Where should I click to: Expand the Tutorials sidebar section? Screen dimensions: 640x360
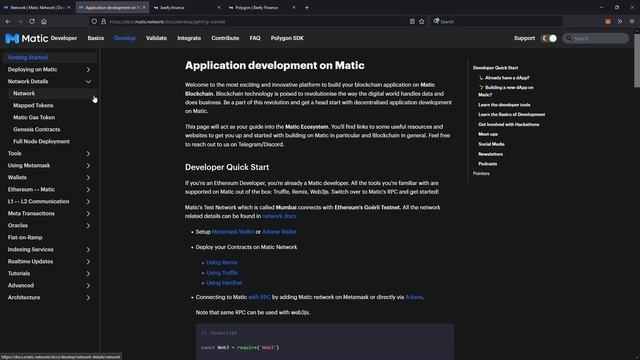pyautogui.click(x=88, y=273)
